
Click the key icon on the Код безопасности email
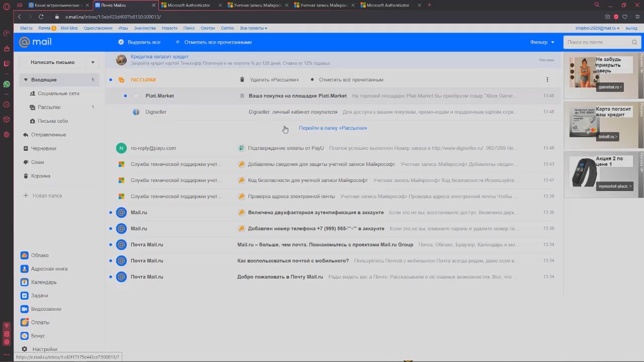click(x=242, y=180)
